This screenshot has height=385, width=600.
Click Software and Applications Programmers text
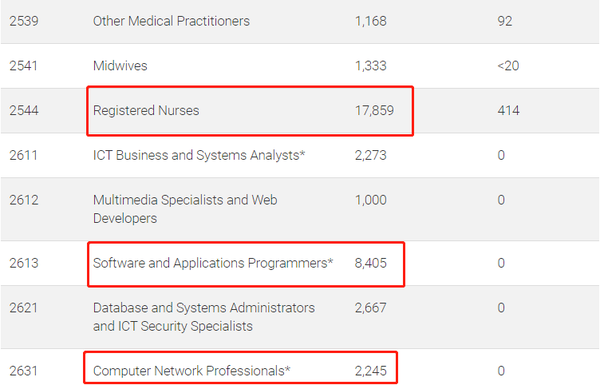[213, 263]
